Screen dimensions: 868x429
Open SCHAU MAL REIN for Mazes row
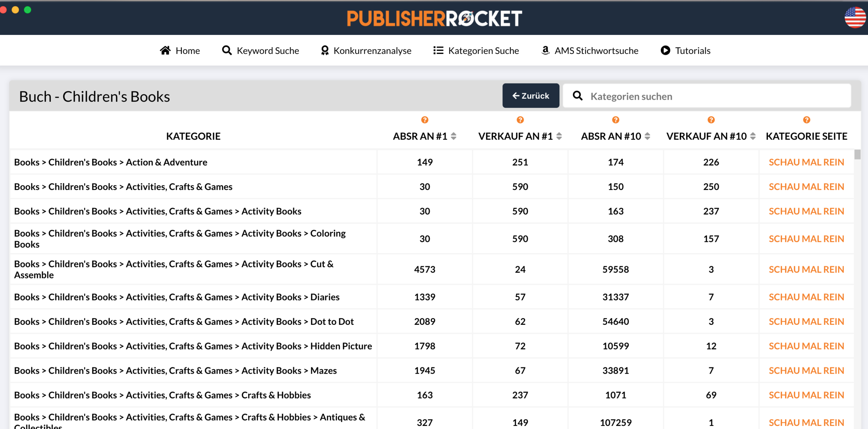pyautogui.click(x=806, y=371)
